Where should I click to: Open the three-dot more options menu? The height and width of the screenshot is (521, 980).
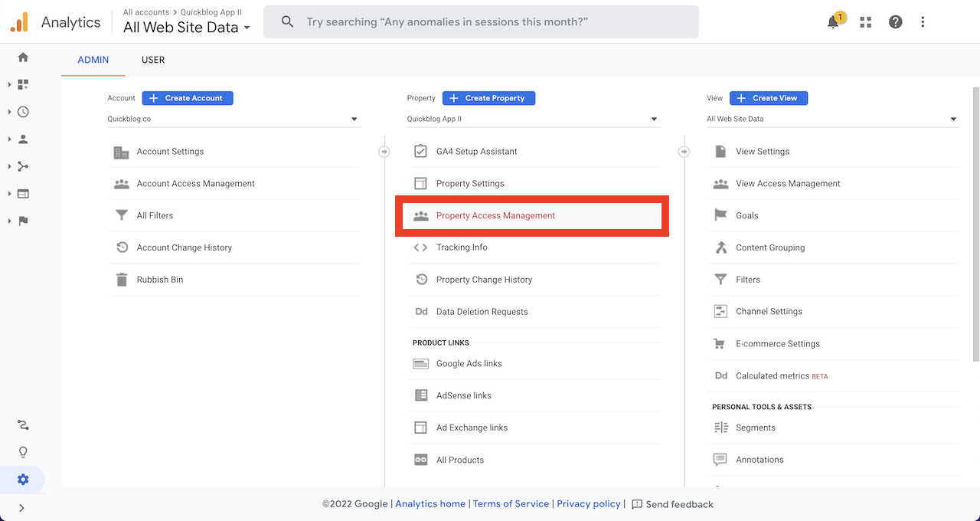(923, 22)
